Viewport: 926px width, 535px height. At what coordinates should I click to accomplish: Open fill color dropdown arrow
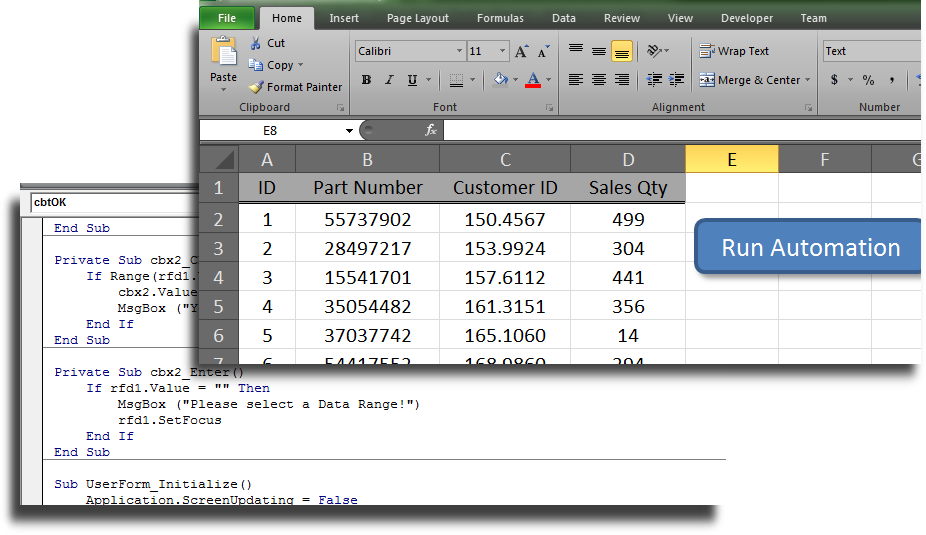[x=516, y=80]
